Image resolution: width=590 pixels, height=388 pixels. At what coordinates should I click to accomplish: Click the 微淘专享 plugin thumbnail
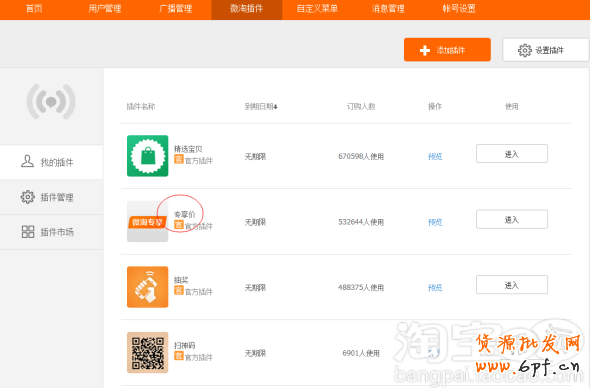pos(148,221)
